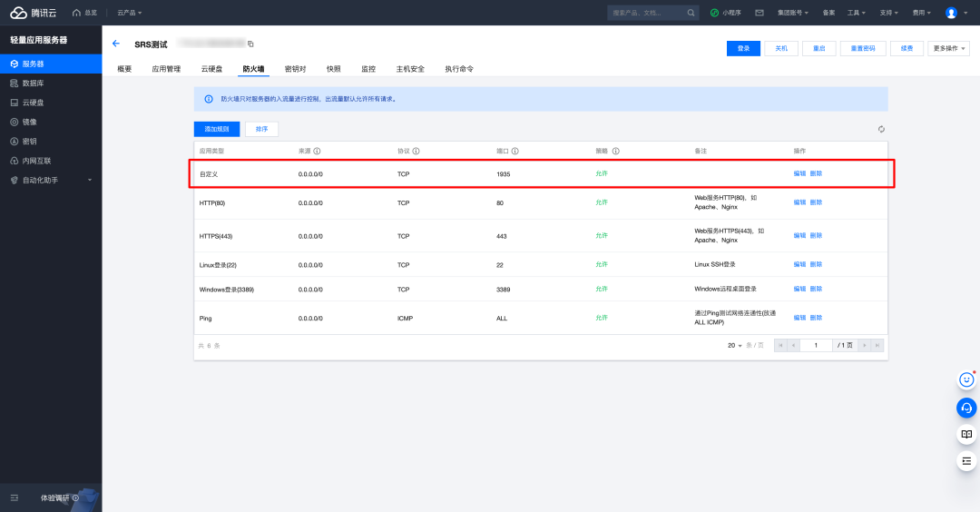Click the info icon next to 端口
The image size is (980, 512).
click(515, 152)
